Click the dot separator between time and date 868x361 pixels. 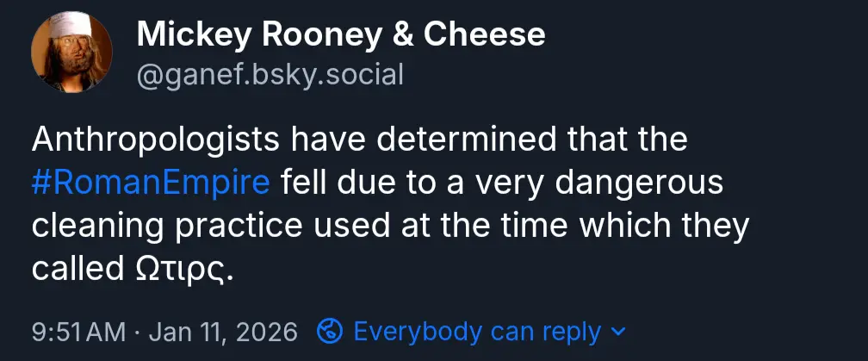[138, 331]
